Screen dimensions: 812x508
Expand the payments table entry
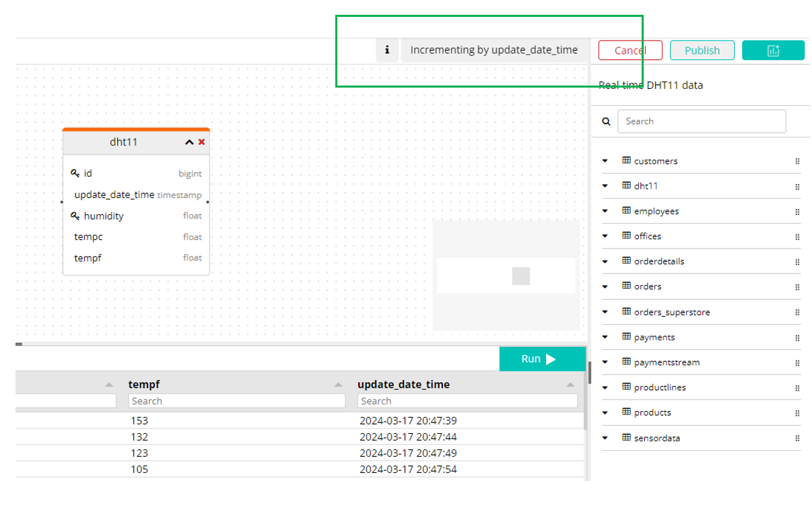point(605,337)
